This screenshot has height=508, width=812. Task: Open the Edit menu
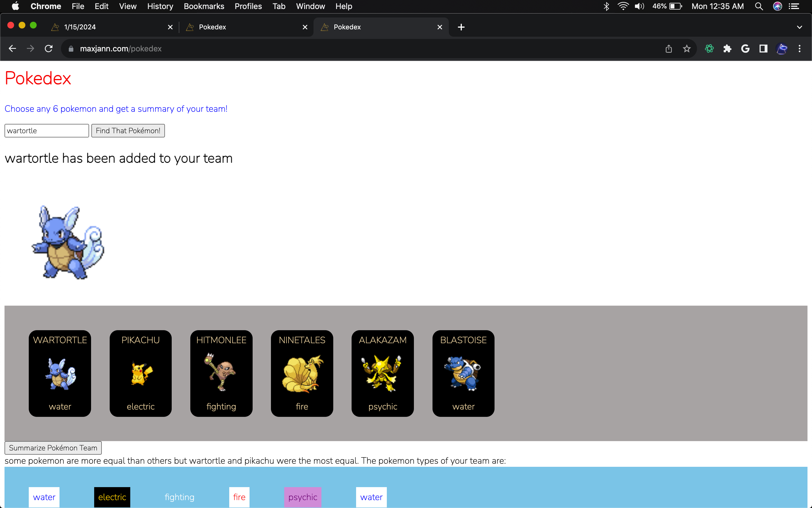pyautogui.click(x=102, y=6)
